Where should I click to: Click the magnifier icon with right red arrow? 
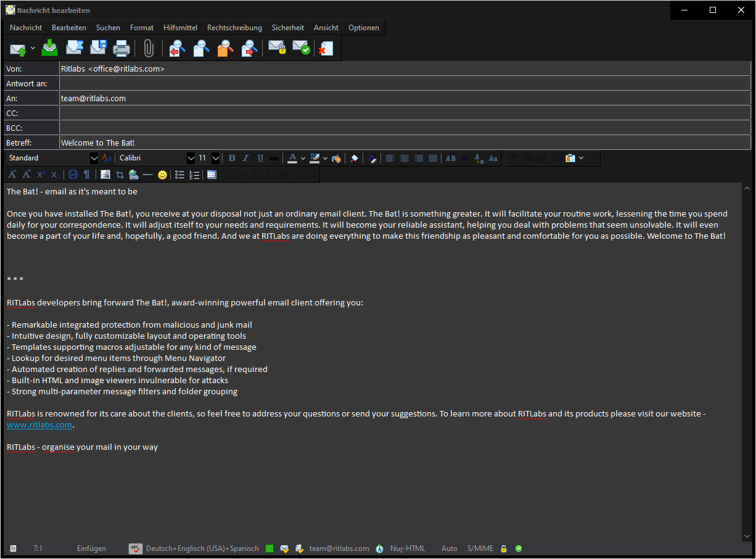(249, 48)
